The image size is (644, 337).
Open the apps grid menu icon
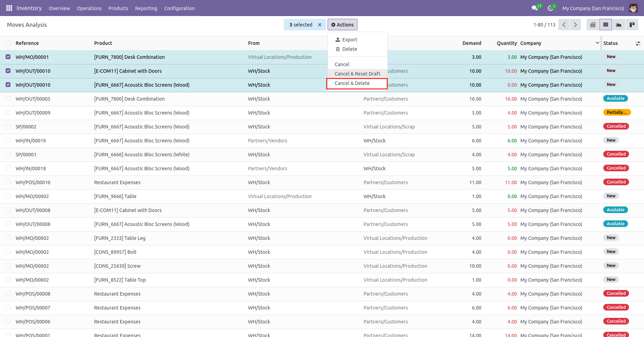pyautogui.click(x=9, y=8)
